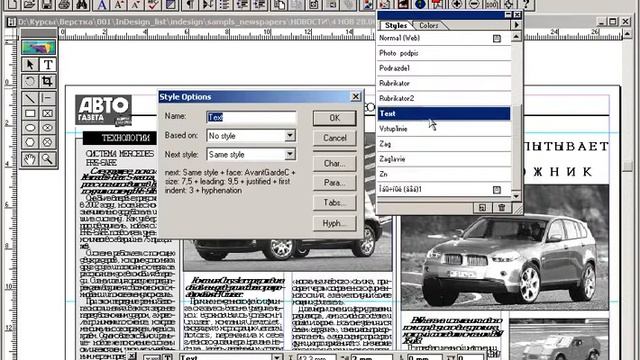Select the Rubrikator style

tap(444, 83)
